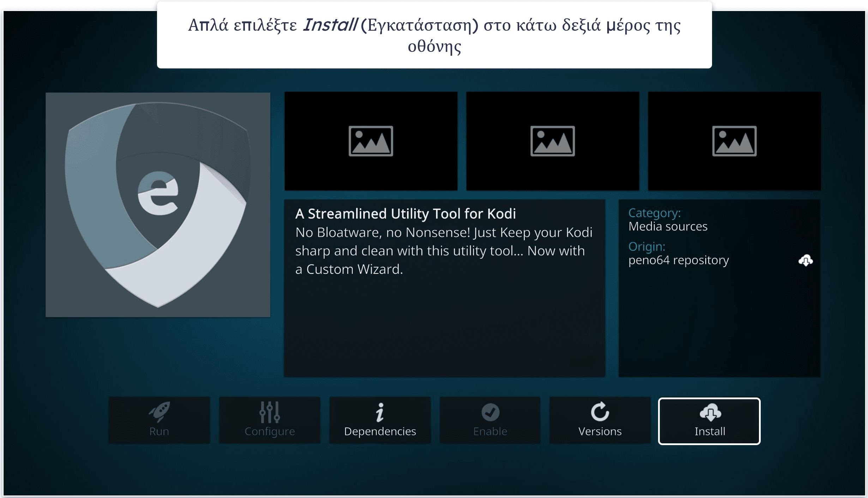Open the Versions option
The height and width of the screenshot is (498, 868).
click(600, 420)
